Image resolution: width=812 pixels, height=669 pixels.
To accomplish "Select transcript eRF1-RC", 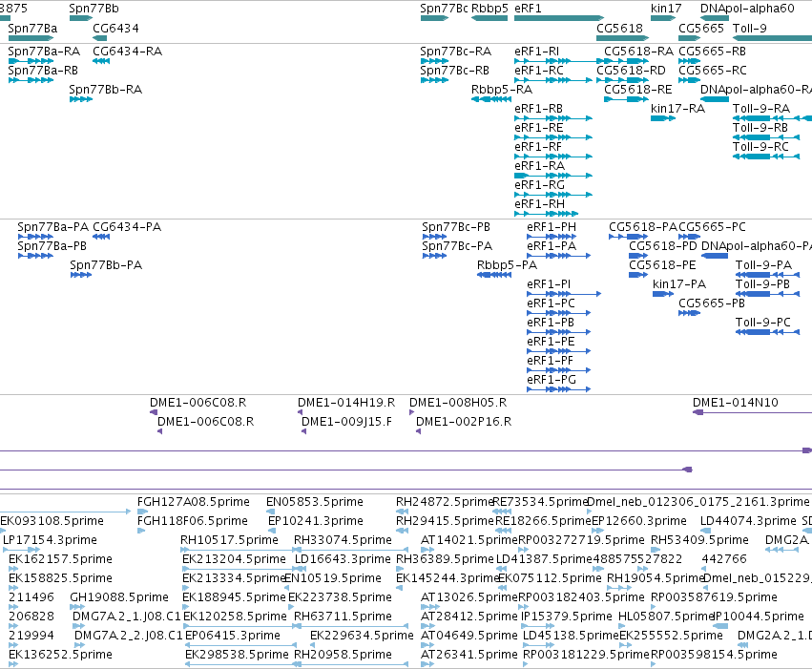I will (539, 71).
